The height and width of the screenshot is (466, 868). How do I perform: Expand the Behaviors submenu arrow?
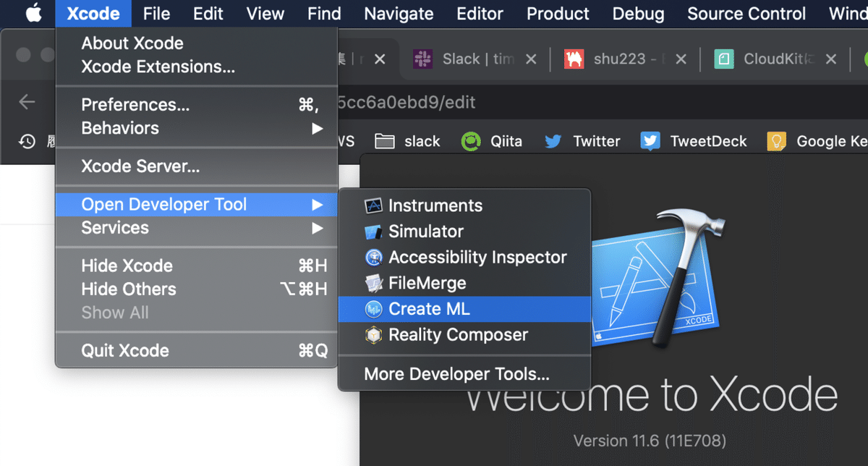(x=317, y=128)
